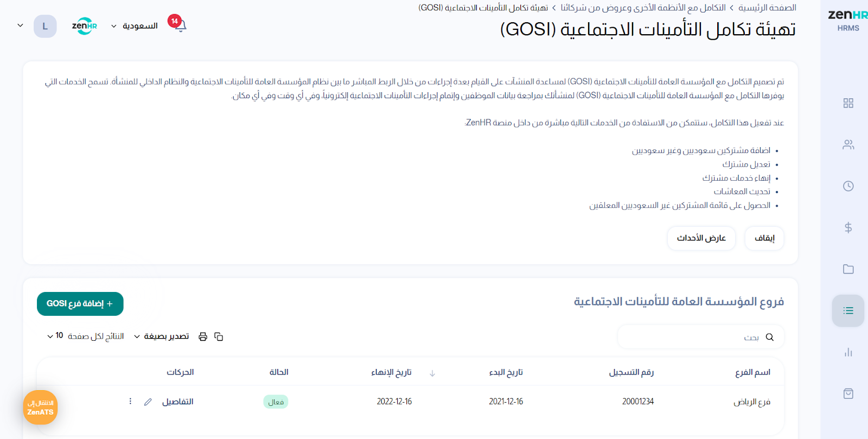Open notifications bell with 14 badge
The width and height of the screenshot is (868, 439).
coord(179,24)
